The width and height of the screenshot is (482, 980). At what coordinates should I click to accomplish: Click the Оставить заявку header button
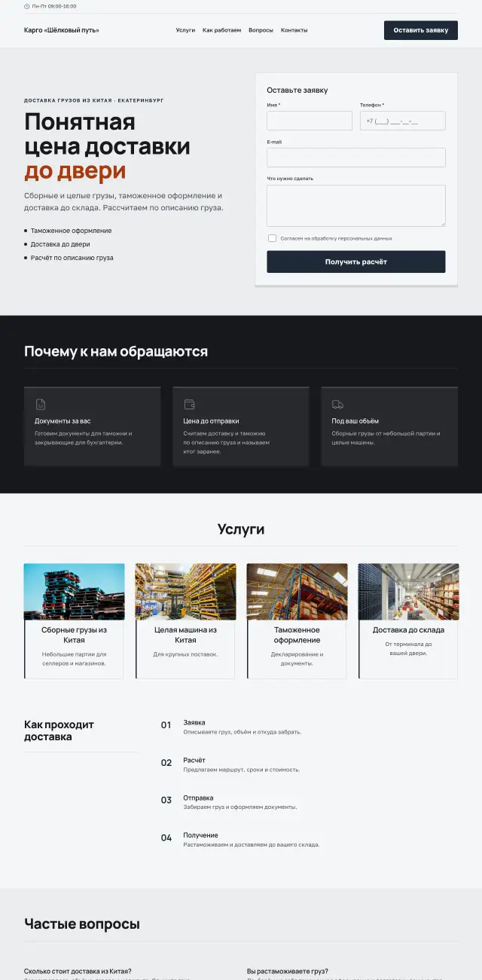click(x=421, y=30)
